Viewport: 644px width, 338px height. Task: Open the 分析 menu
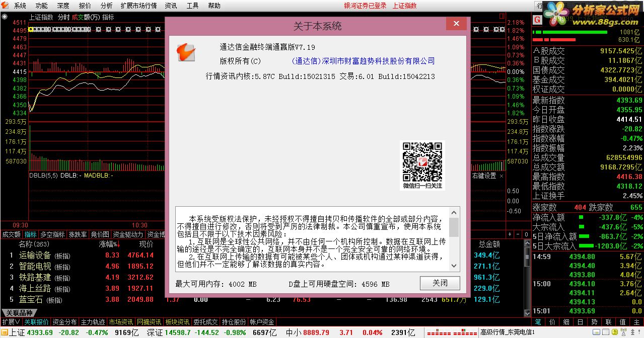(107, 6)
